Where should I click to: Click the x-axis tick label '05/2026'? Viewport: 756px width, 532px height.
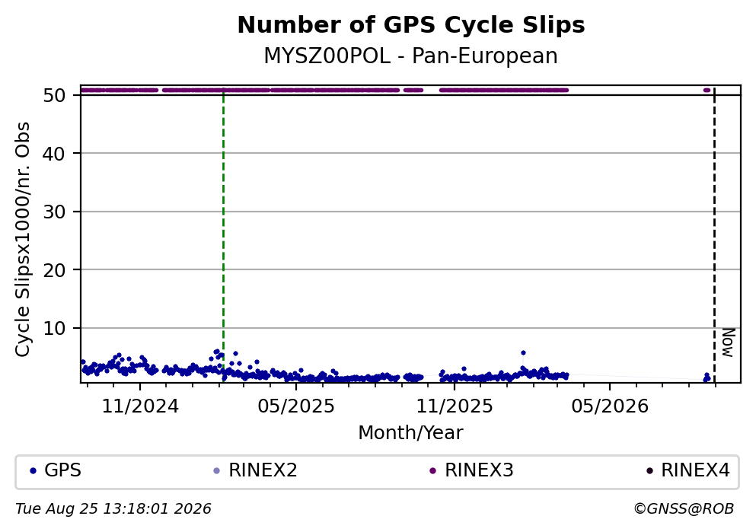point(610,406)
